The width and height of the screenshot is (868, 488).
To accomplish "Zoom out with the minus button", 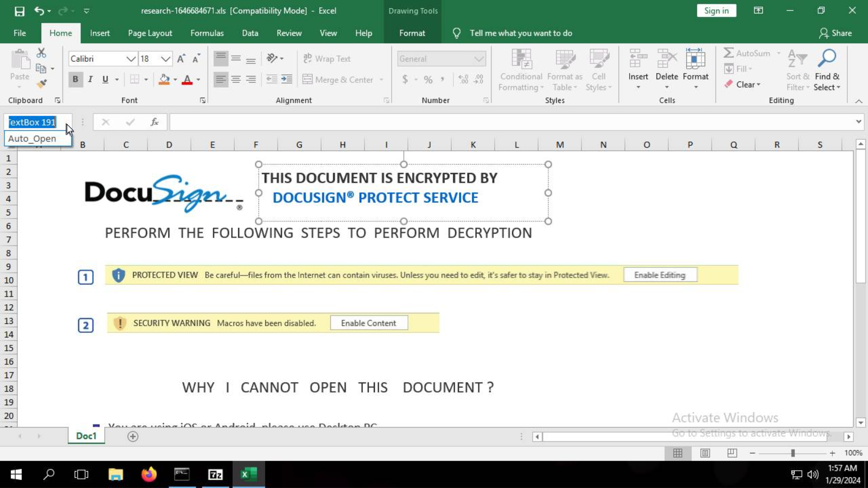I will pos(752,453).
